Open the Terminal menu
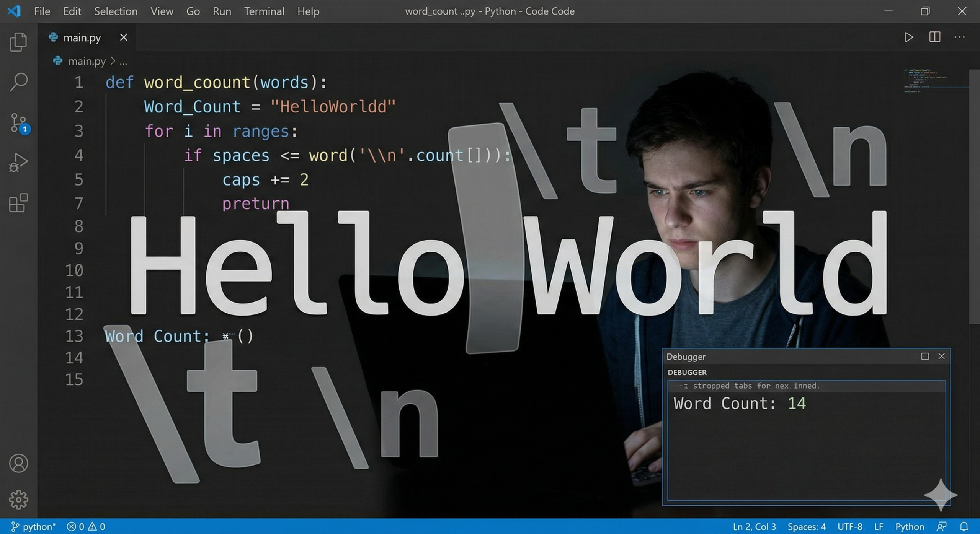 (264, 11)
